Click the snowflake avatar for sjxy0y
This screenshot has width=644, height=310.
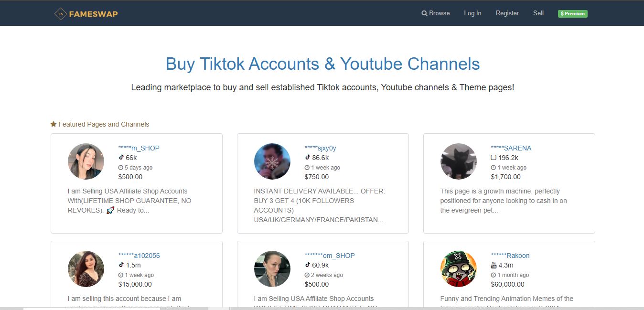(272, 161)
